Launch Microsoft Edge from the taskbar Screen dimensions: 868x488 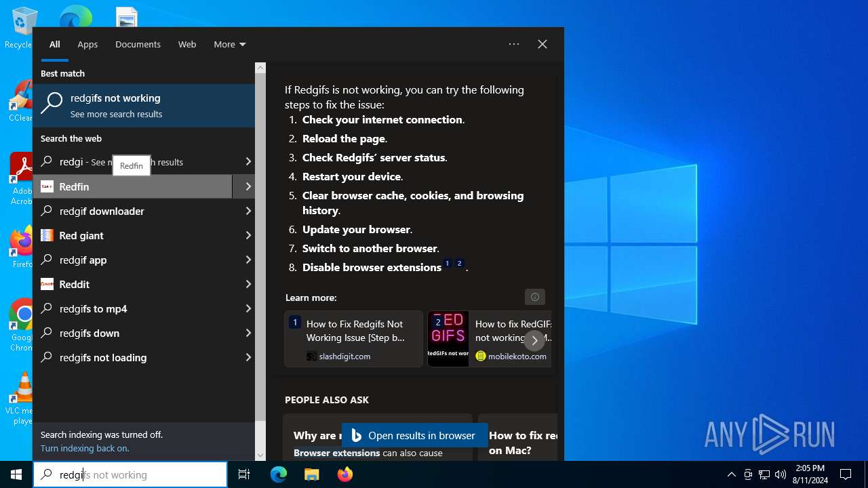coord(279,474)
